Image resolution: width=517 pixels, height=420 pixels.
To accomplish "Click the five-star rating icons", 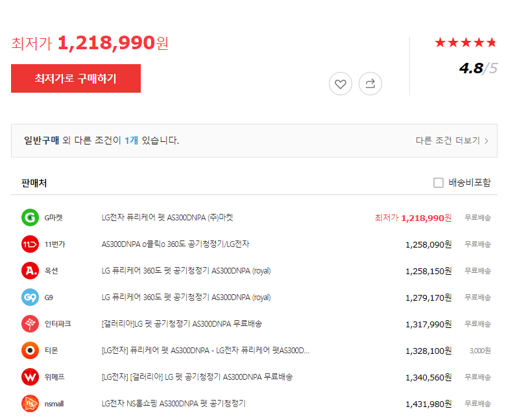I will [466, 43].
